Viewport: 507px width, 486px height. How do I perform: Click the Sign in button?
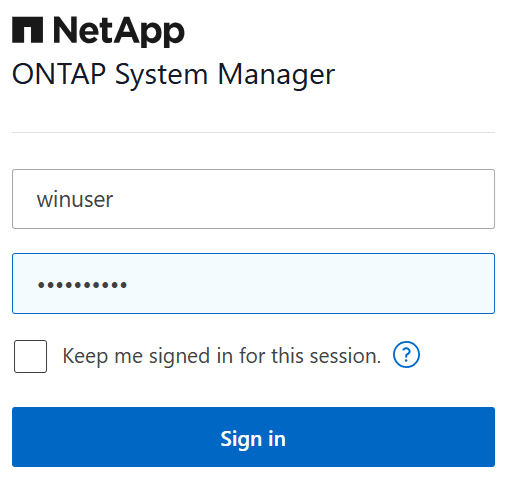253,437
